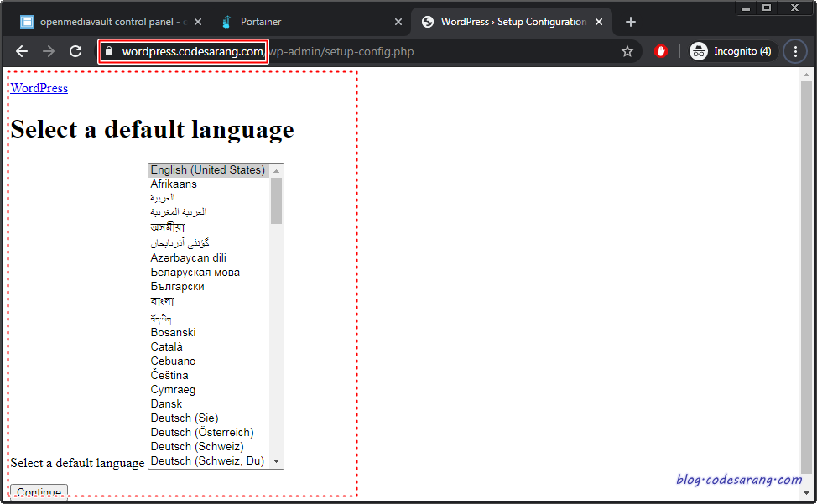Viewport: 817px width, 504px height.
Task: Click the language list scroll-down arrow
Action: (x=276, y=461)
